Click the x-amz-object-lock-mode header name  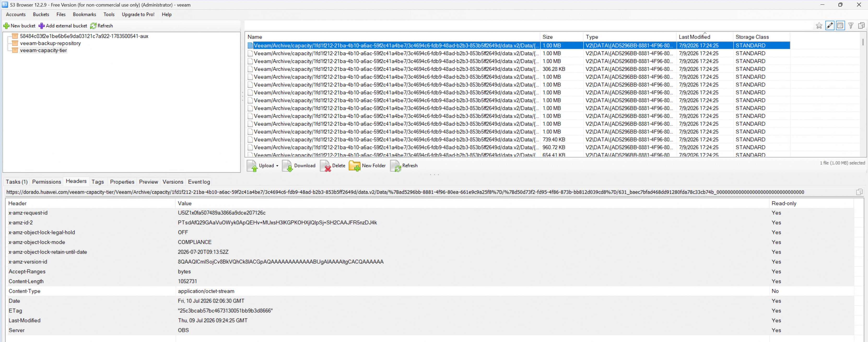[37, 242]
